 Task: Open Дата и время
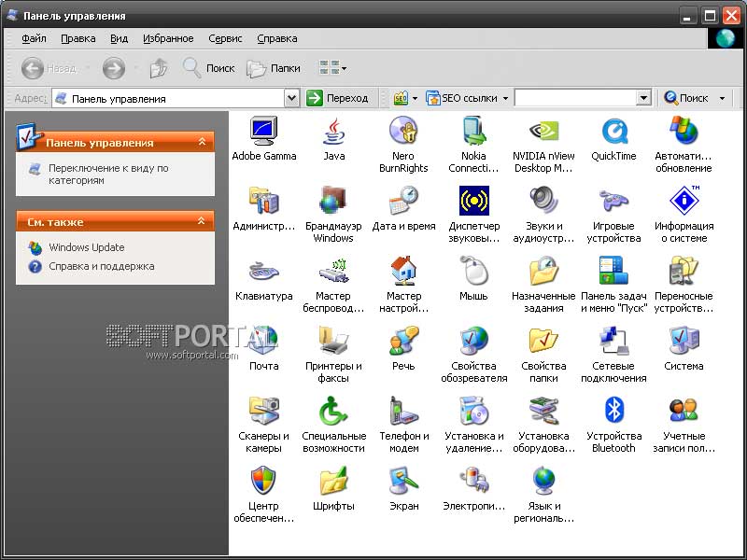(x=403, y=209)
